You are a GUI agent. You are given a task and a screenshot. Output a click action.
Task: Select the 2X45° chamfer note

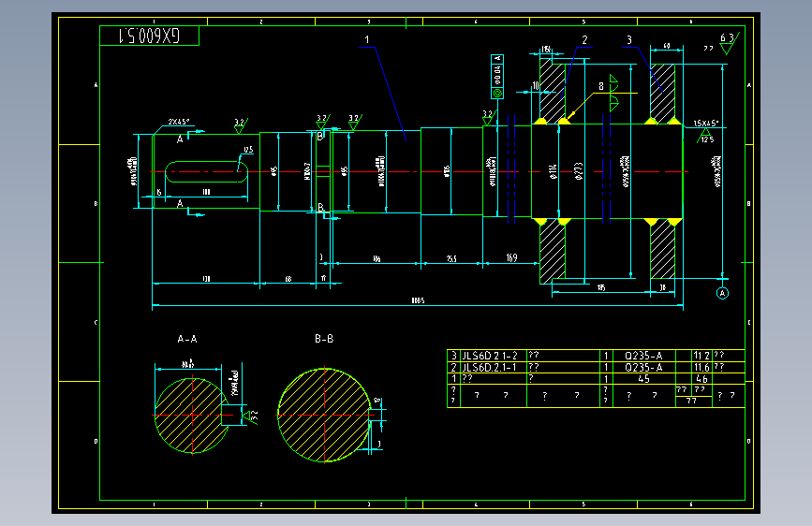(179, 122)
